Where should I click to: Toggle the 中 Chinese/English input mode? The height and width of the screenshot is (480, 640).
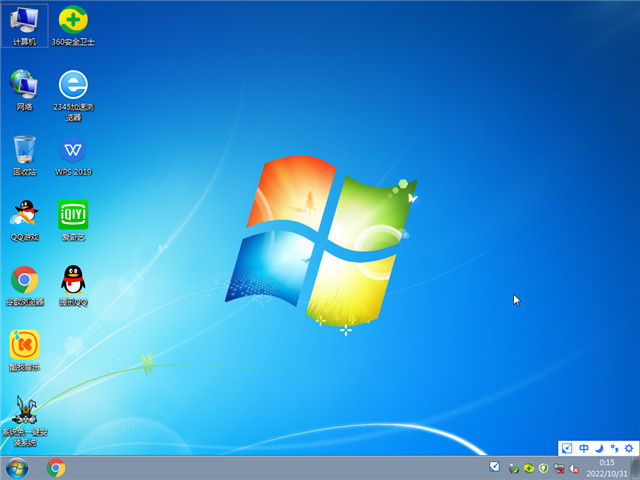583,449
